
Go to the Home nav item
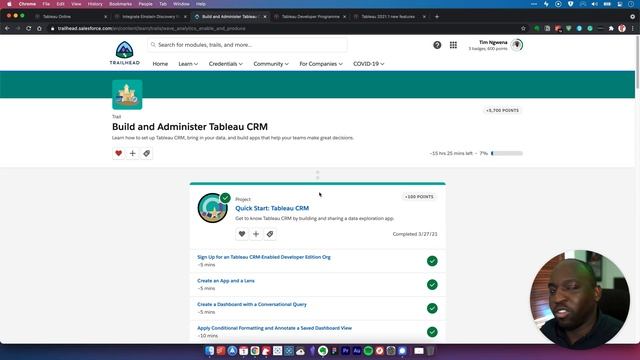pos(160,64)
